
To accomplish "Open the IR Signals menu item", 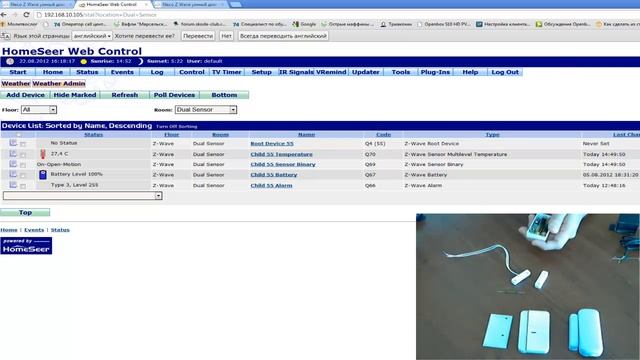I will (296, 72).
